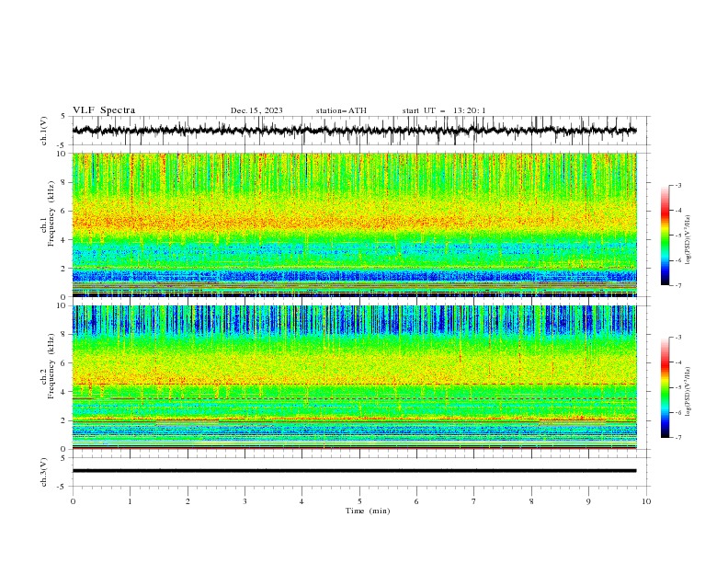Image resolution: width=728 pixels, height=563 pixels.
Task: Click the "0" tick on the time axis
Action: tap(73, 501)
